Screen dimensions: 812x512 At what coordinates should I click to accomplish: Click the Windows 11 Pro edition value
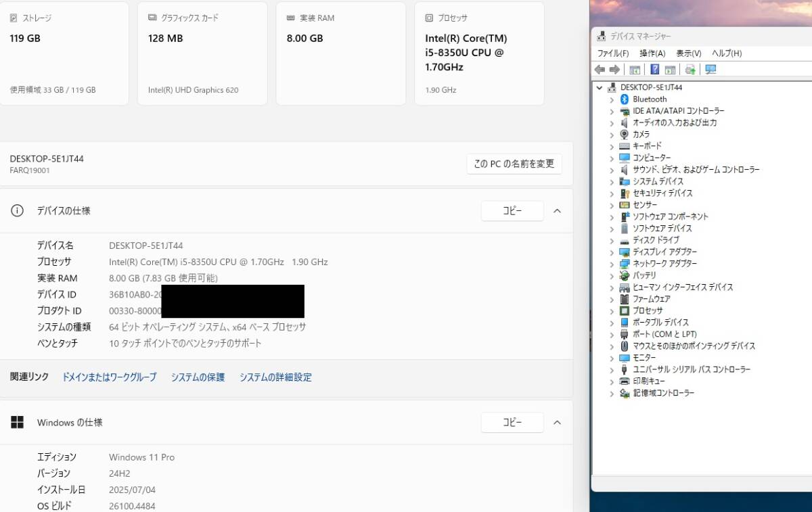tap(141, 457)
